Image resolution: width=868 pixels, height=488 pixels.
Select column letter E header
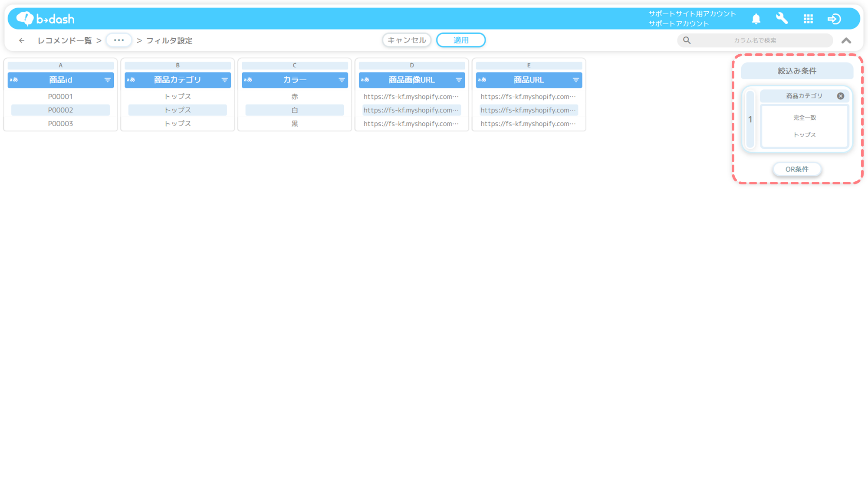pos(529,66)
